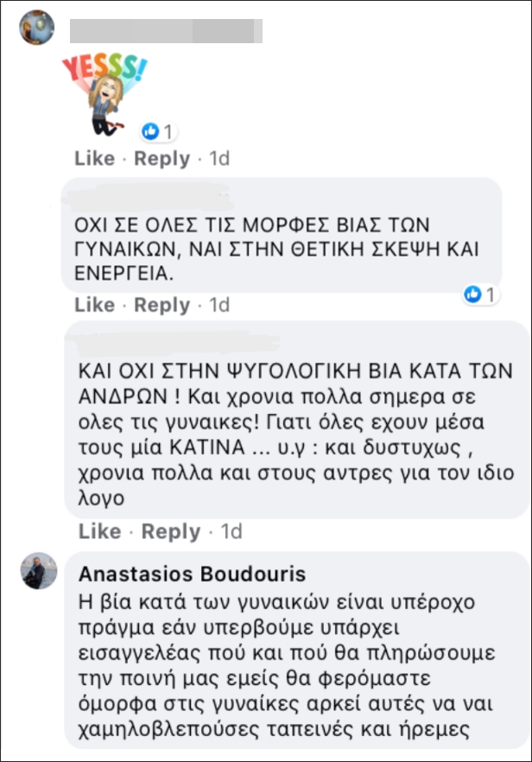Like the ΟΧΙ ΣΕ ΟΛΕΣ ΤΙΣ ΜΟΡΦΕΣ comment

94,305
